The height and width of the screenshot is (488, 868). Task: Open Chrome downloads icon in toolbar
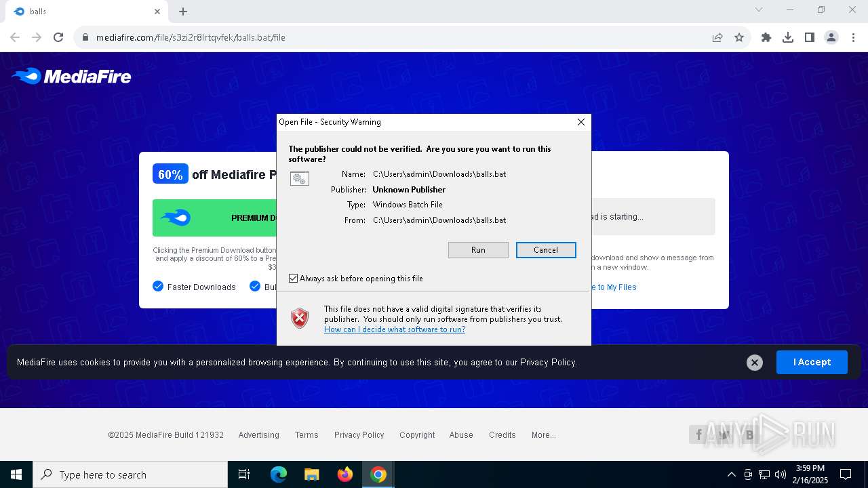(x=788, y=37)
